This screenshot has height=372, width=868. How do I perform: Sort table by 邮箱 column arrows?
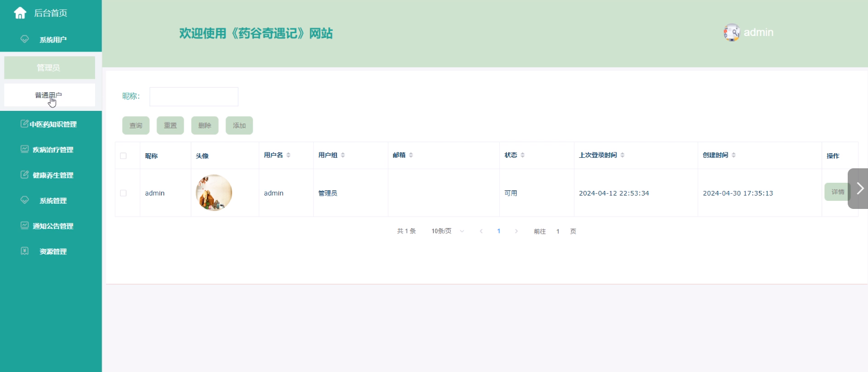[x=411, y=156]
